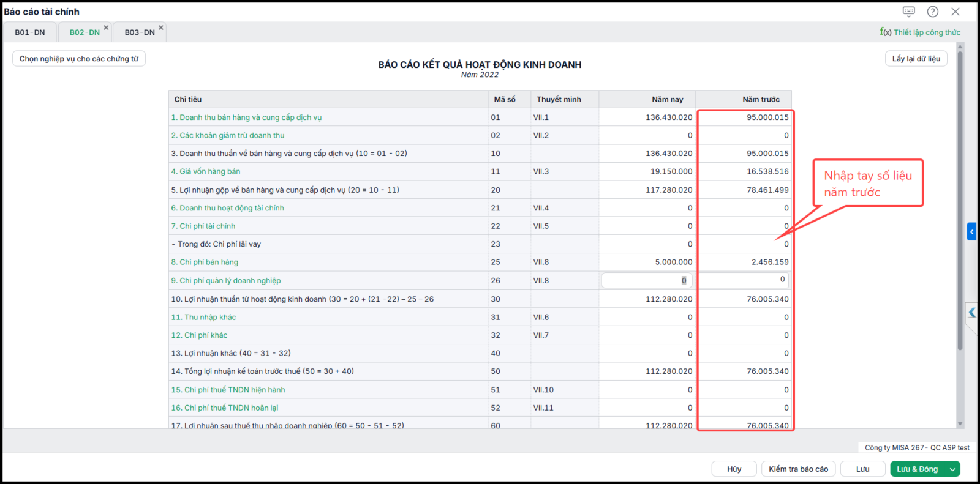The width and height of the screenshot is (980, 484).
Task: Open link 15. Chi phí thuế TNDN hiện hành
Action: (x=228, y=390)
